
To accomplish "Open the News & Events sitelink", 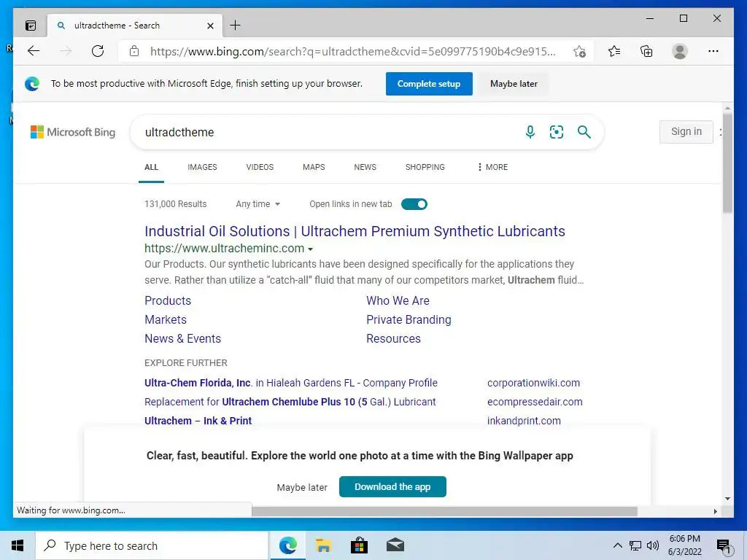I will [182, 338].
